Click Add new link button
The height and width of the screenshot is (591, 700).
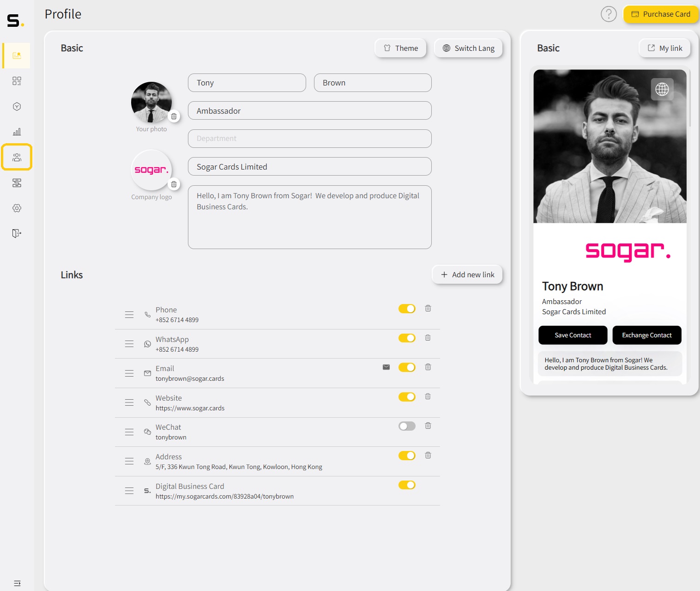pyautogui.click(x=467, y=275)
